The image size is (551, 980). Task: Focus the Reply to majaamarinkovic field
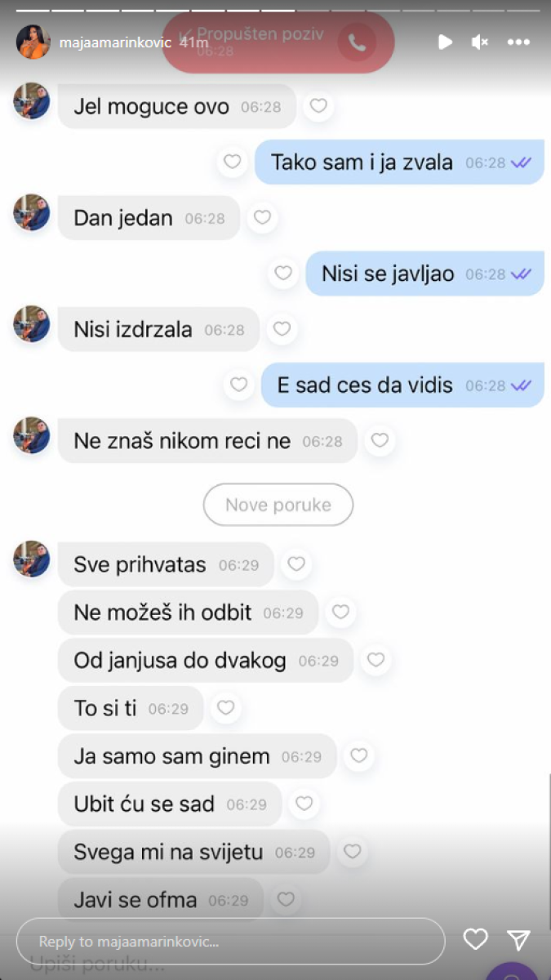tap(231, 942)
